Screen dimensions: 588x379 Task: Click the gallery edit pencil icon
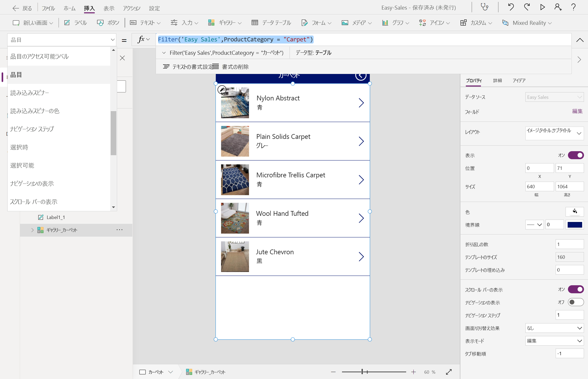pyautogui.click(x=222, y=90)
